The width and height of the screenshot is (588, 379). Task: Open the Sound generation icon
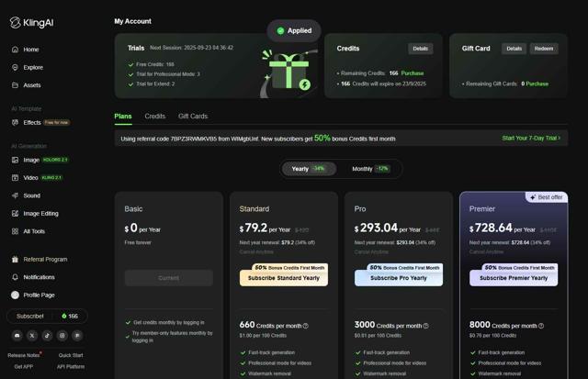coord(15,195)
